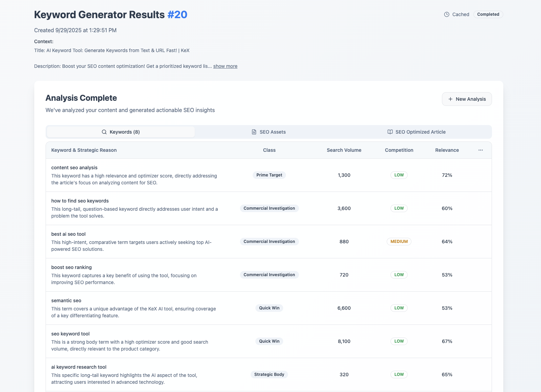Image resolution: width=541 pixels, height=392 pixels.
Task: Click the book icon on SEO Optimized Article tab
Action: (x=389, y=132)
